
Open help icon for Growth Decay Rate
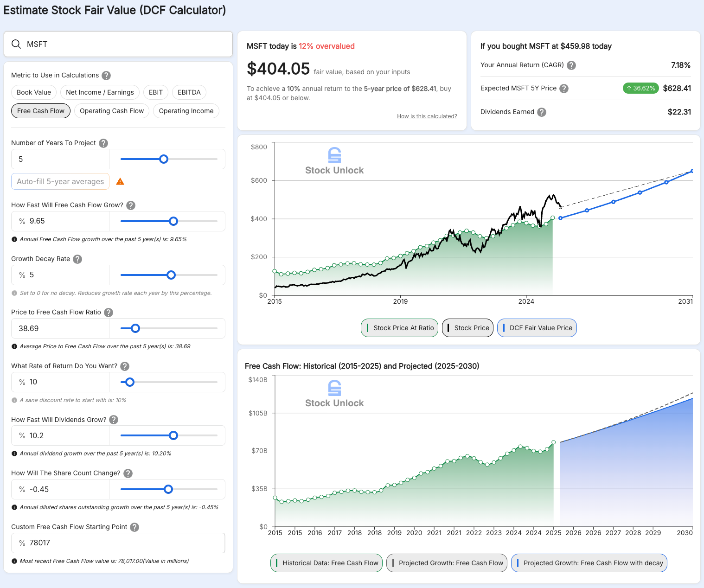click(77, 259)
